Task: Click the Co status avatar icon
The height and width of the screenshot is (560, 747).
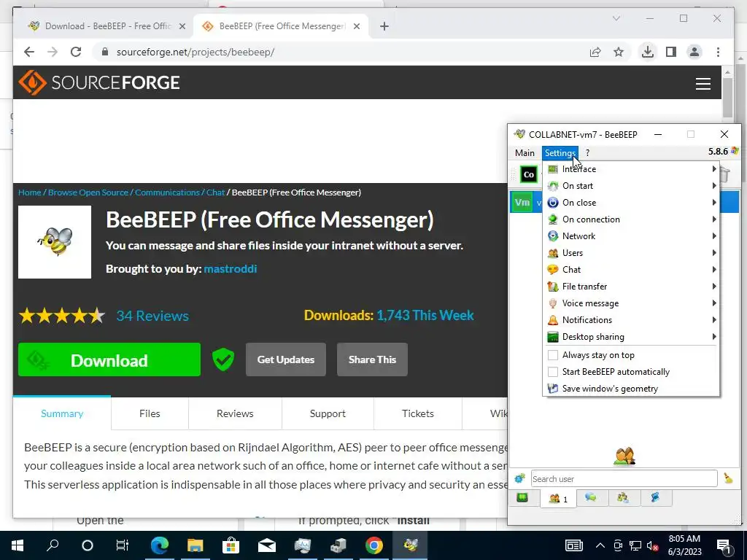Action: tap(528, 175)
